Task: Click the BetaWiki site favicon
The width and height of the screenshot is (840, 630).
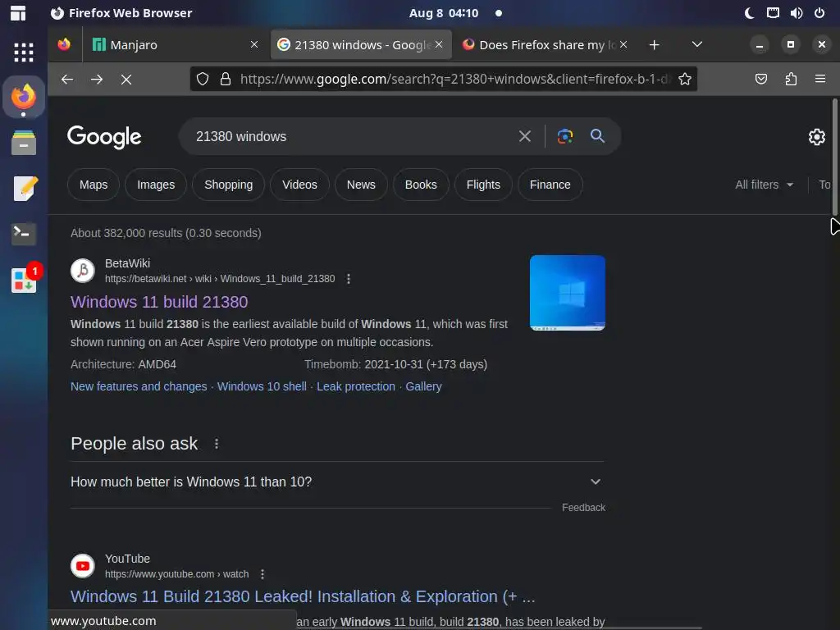Action: pos(83,271)
